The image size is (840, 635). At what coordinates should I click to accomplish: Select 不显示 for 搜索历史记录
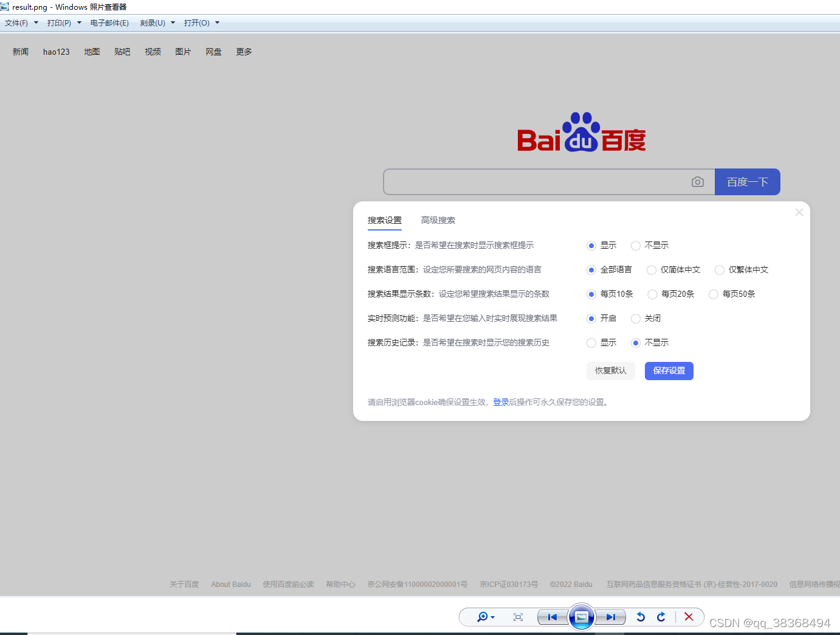coord(636,343)
